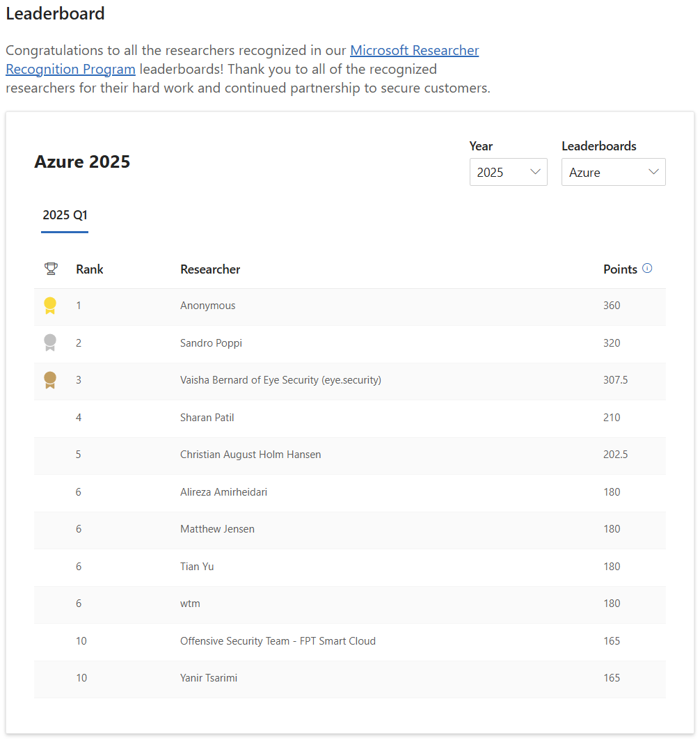Click the silver medal beside Sandro Poppi

[x=50, y=343]
